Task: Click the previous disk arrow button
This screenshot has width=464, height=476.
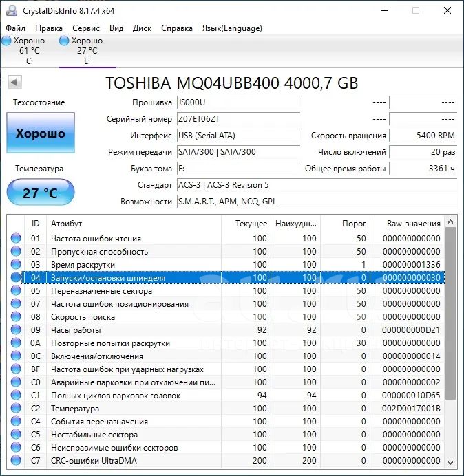Action: [x=14, y=83]
